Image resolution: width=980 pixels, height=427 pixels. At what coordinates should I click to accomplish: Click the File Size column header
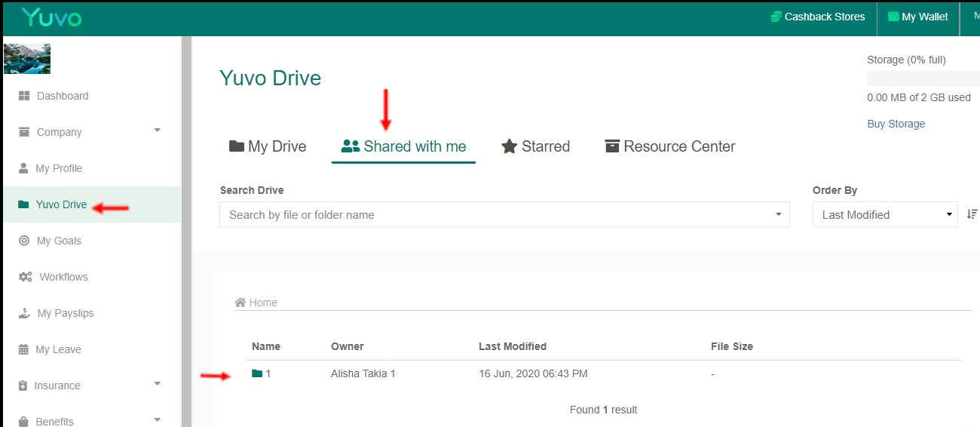pyautogui.click(x=732, y=346)
